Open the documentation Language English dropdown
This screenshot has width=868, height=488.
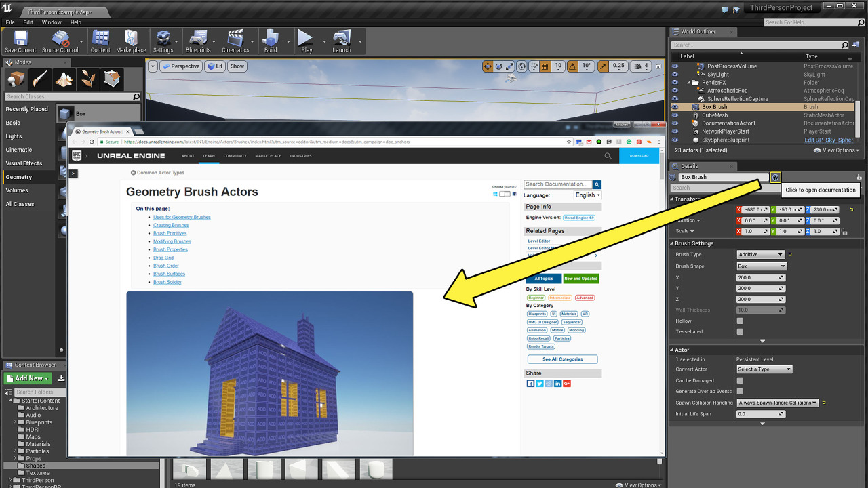pyautogui.click(x=587, y=195)
